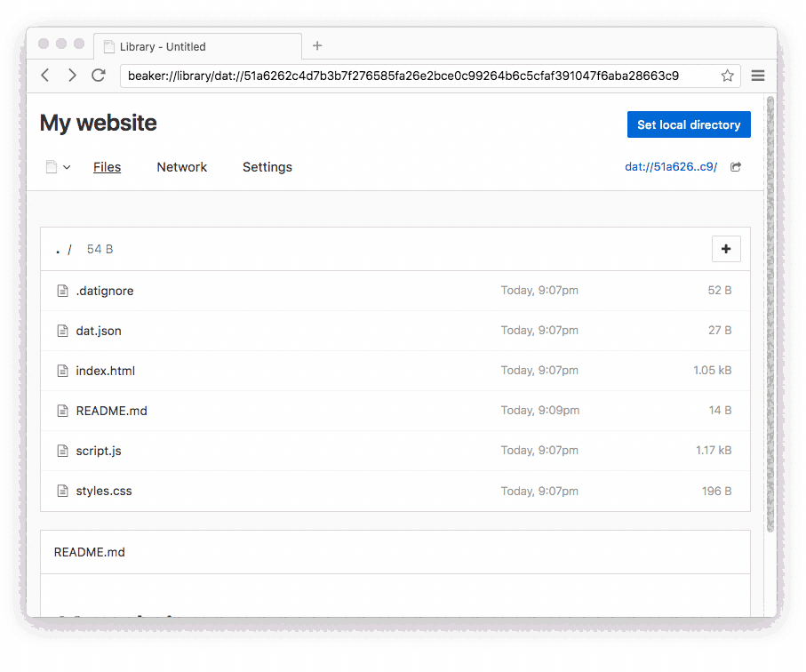Click the 'Today, 9:09pm' timestamp
806x672 pixels.
(x=539, y=411)
